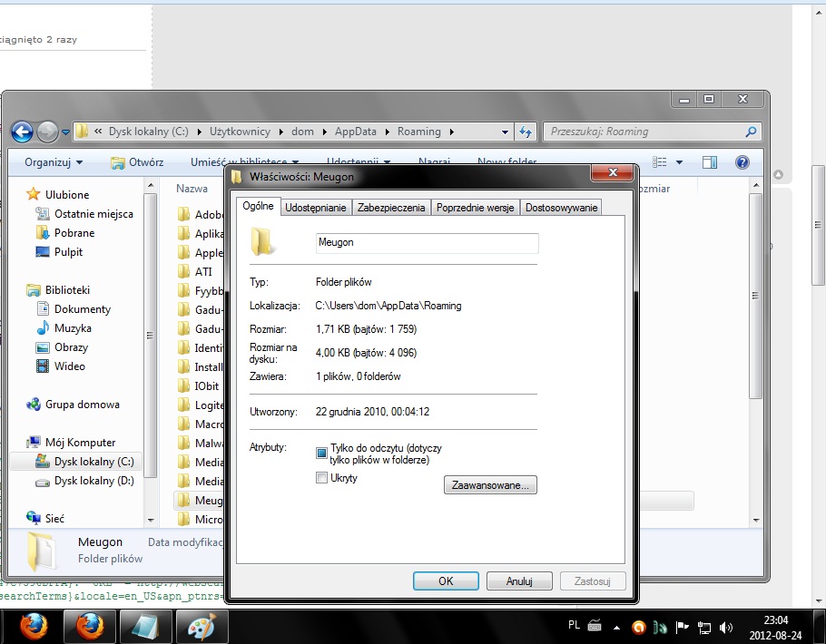Click the refresh button beside the address bar
The image size is (826, 644).
[526, 132]
